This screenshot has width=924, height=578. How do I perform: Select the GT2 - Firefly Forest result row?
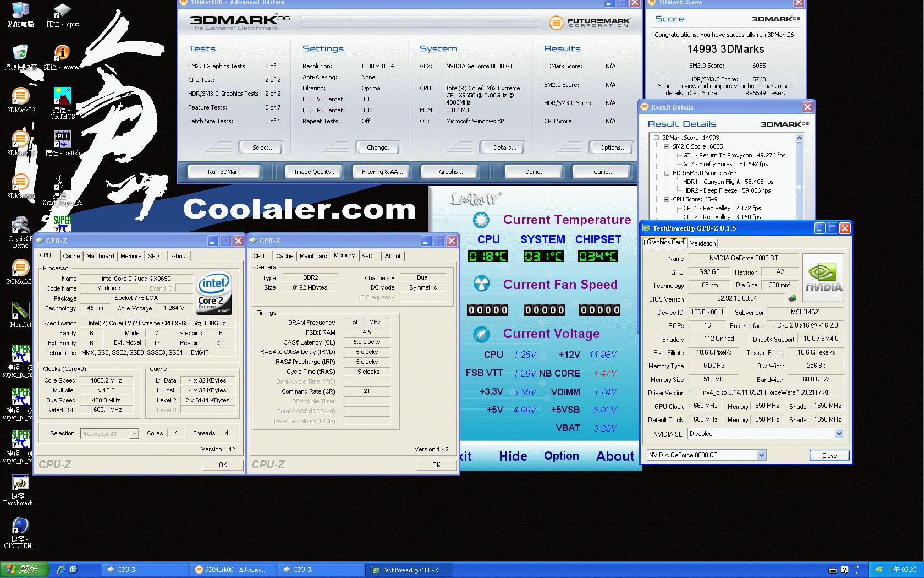click(x=725, y=164)
